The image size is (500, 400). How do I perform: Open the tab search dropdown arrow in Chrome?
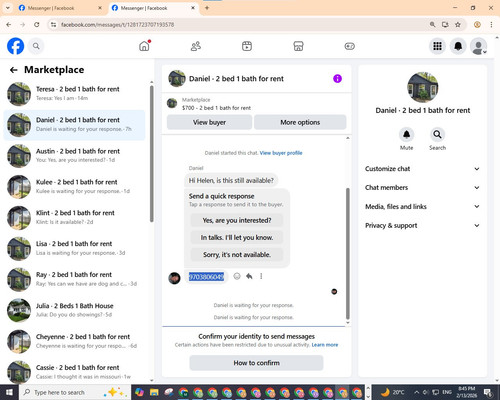pos(7,8)
